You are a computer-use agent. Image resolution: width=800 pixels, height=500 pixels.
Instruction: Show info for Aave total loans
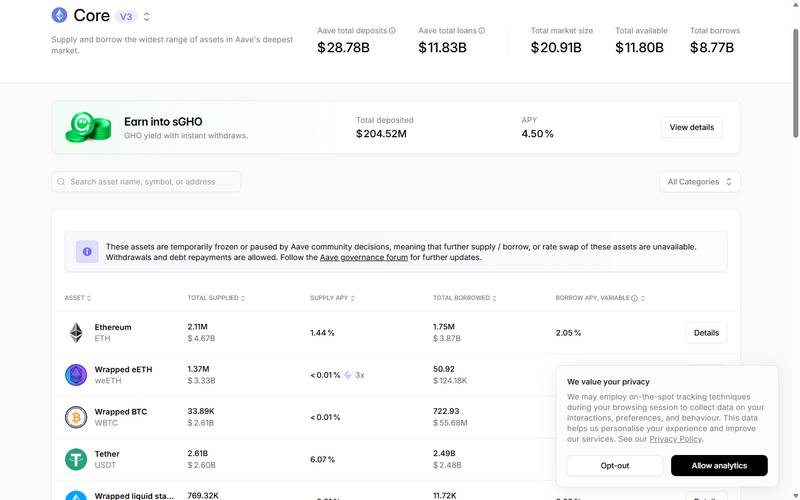[481, 31]
